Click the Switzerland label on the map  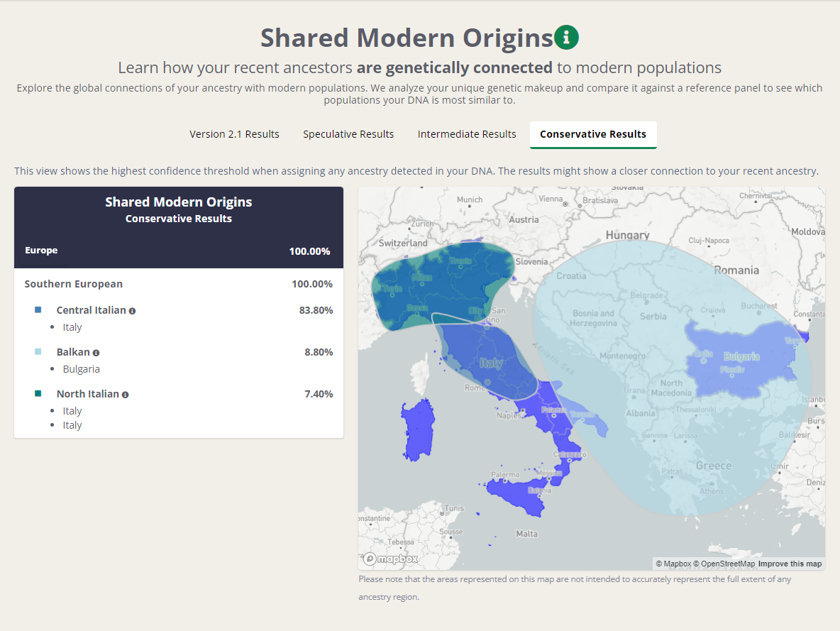pyautogui.click(x=403, y=243)
